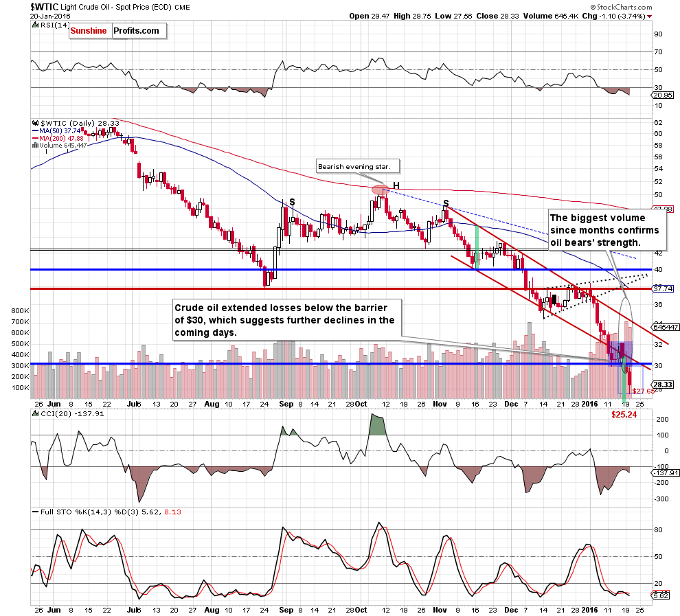Click the High 29.75 value

pyautogui.click(x=412, y=16)
